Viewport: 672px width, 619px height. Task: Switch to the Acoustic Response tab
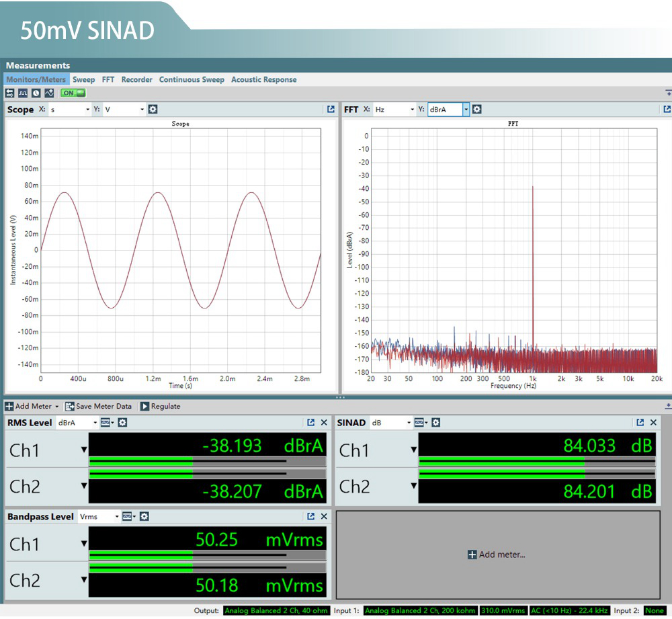click(x=263, y=79)
